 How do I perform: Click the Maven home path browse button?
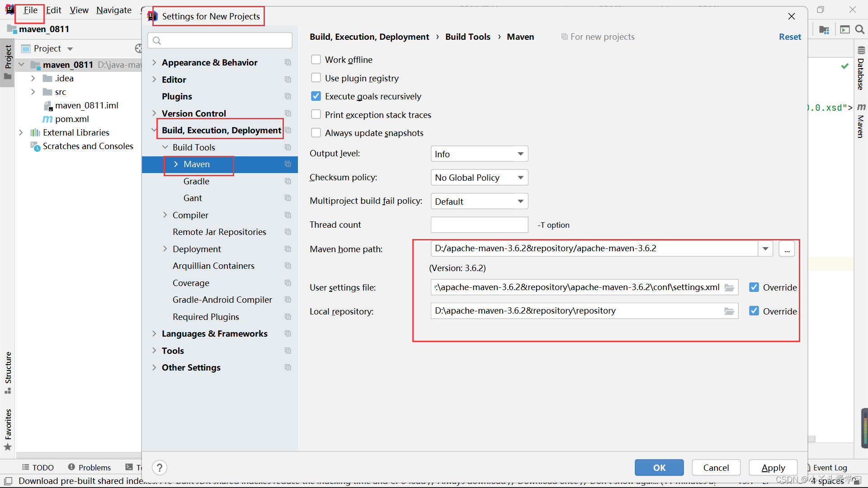click(787, 249)
